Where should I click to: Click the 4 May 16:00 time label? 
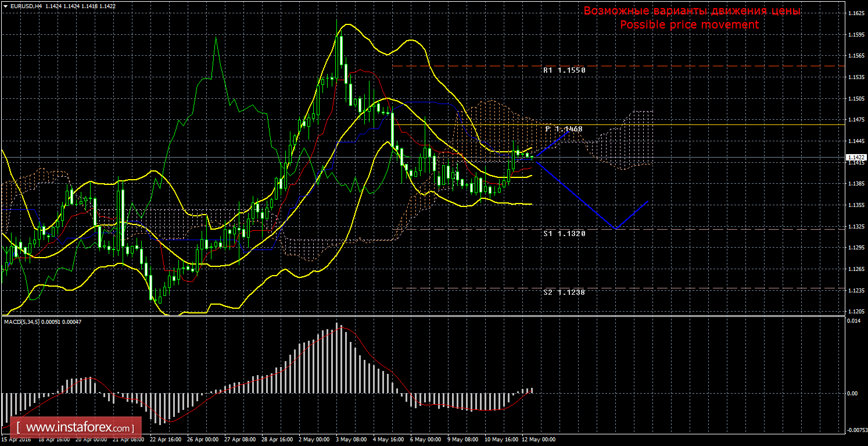click(x=389, y=440)
